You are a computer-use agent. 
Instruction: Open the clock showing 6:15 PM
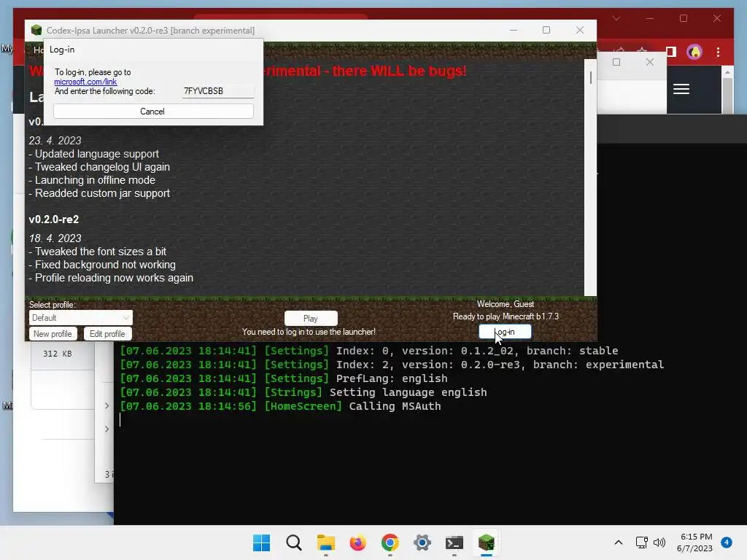694,542
